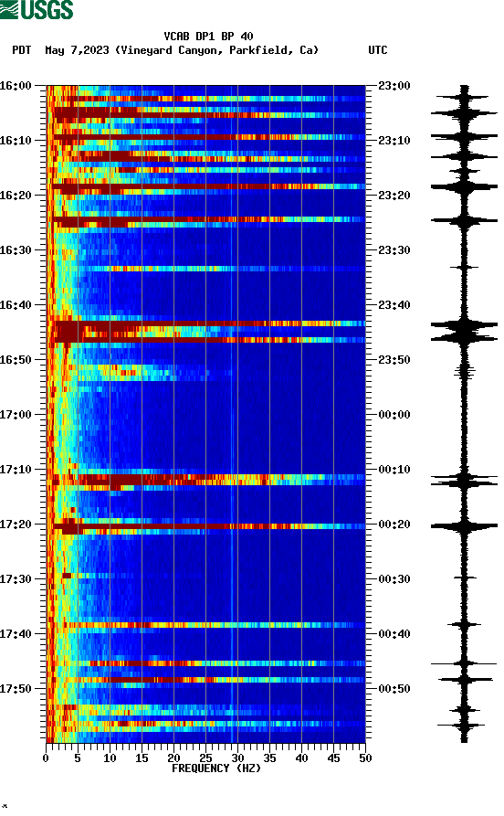Click the 00:00 UTC time label
Viewport: 504px width, 816px height.
394,414
